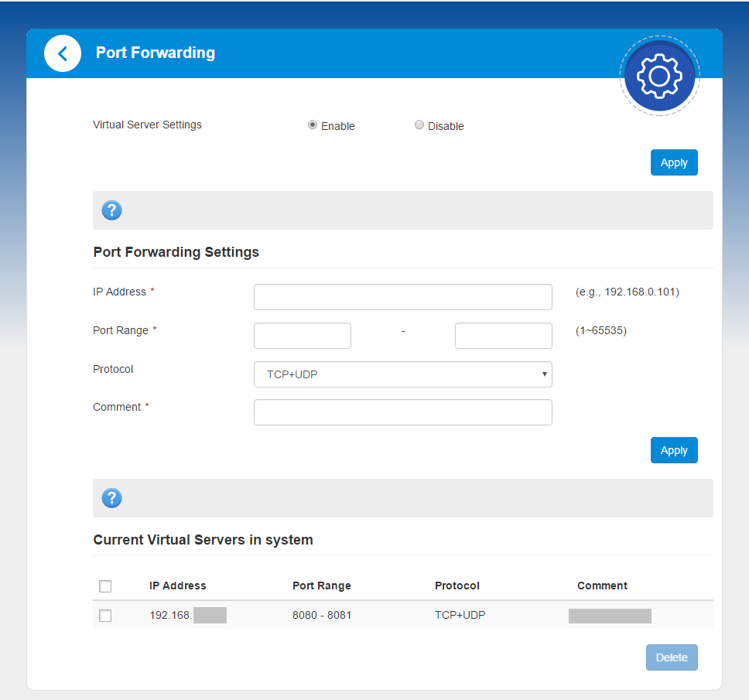Viewport: 749px width, 700px height.
Task: Click the Port Range column header
Action: coord(321,586)
